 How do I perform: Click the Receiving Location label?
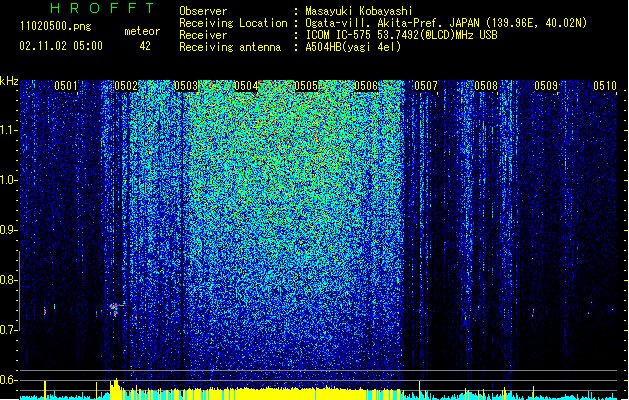click(233, 23)
